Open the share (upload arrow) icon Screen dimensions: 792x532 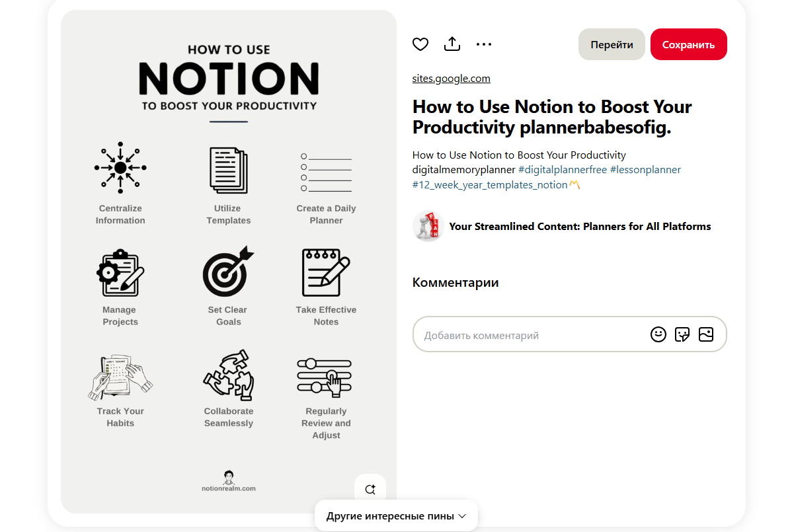[452, 44]
